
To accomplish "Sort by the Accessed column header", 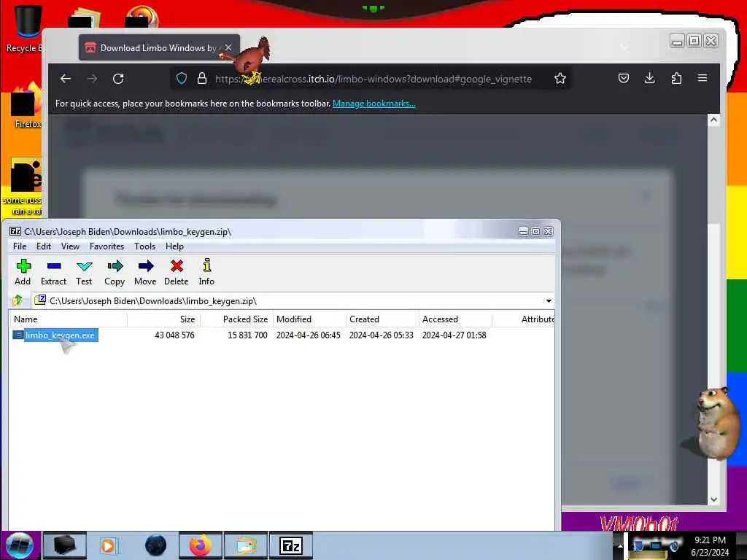I will [x=455, y=319].
